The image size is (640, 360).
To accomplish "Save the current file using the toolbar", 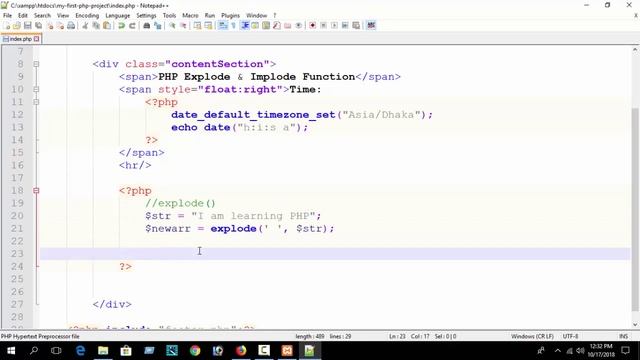I will pos(27,26).
